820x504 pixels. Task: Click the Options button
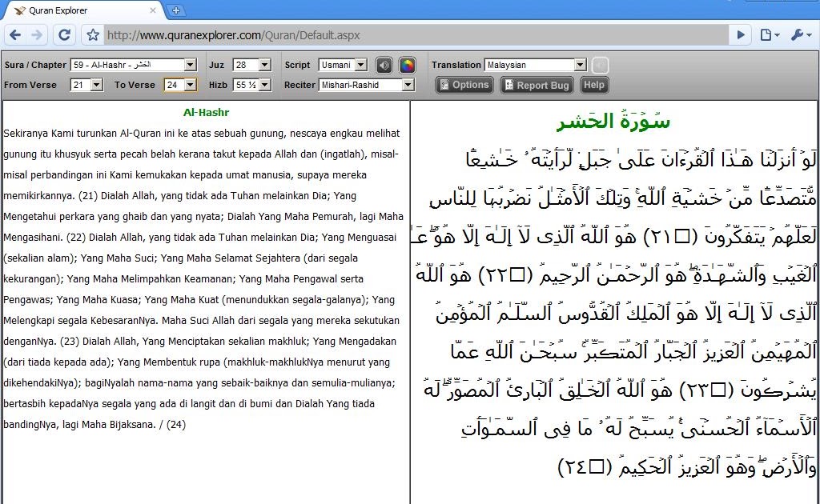(x=464, y=85)
